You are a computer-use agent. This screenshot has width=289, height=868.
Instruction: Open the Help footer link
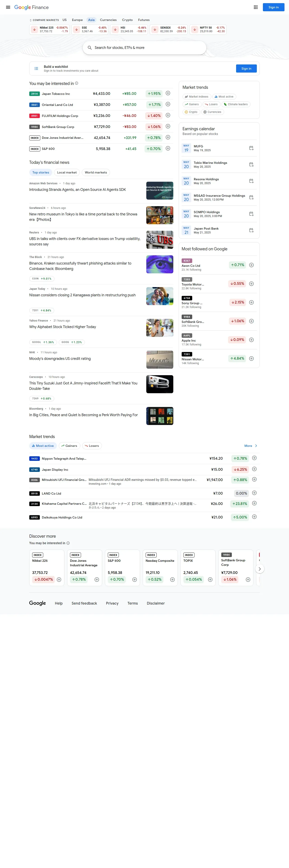59,603
